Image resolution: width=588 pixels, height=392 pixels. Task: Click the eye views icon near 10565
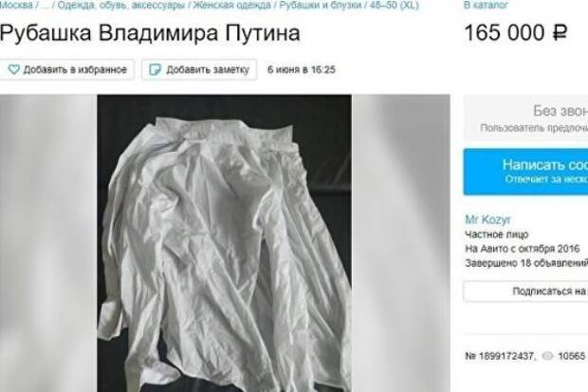547,356
